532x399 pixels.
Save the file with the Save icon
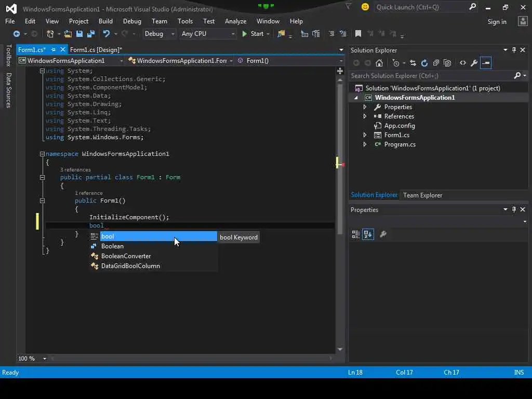79,34
